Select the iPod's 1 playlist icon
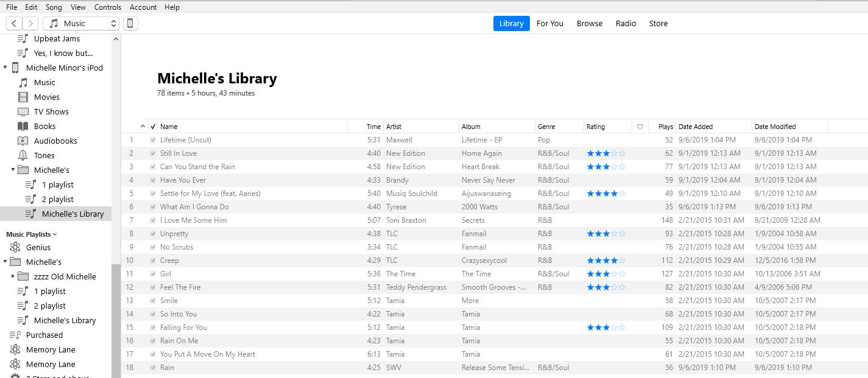The height and width of the screenshot is (378, 868). point(30,184)
